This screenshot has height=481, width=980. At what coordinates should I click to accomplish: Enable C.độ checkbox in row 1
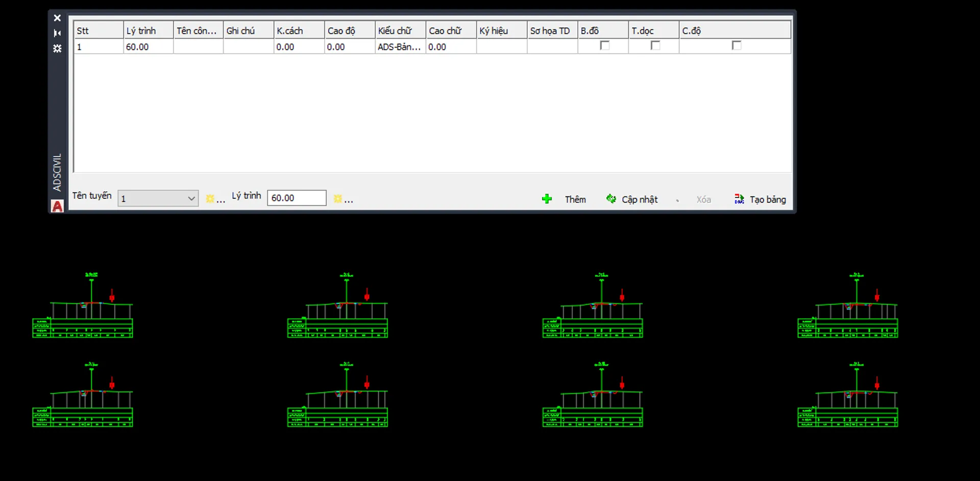click(x=736, y=45)
